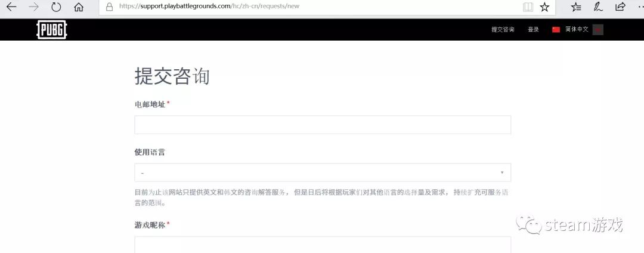Click the PUBG logo in header
The image size is (644, 253).
click(52, 30)
